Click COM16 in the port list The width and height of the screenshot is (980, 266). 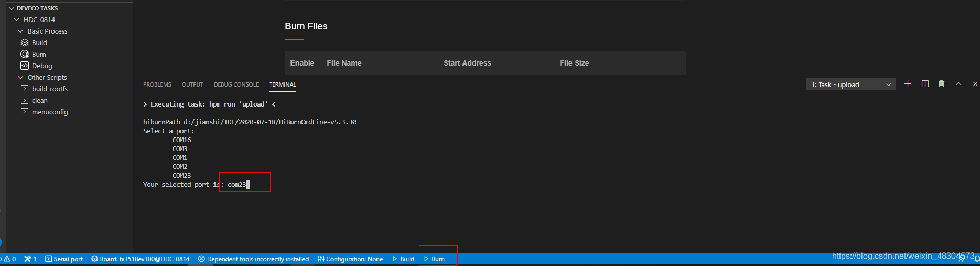182,140
